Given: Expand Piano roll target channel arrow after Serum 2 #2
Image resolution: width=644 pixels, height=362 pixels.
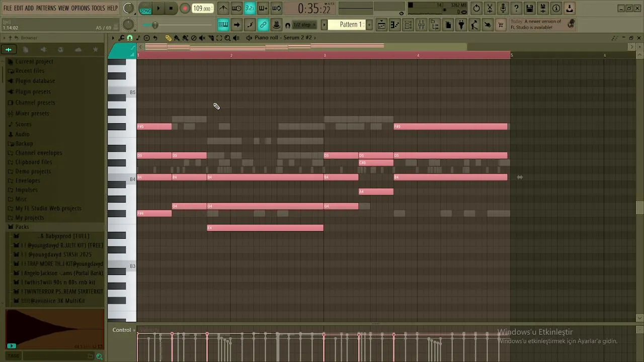Looking at the screenshot, I should [x=315, y=38].
